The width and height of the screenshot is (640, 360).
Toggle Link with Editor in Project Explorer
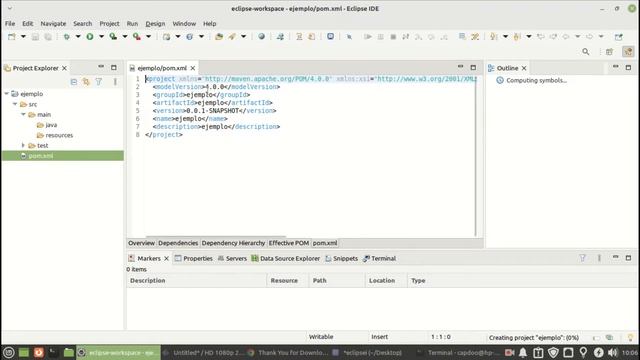coord(86,82)
